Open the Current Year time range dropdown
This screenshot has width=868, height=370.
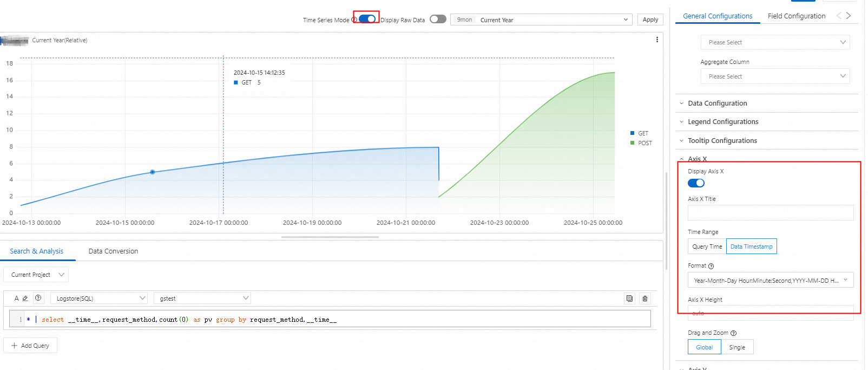point(541,20)
